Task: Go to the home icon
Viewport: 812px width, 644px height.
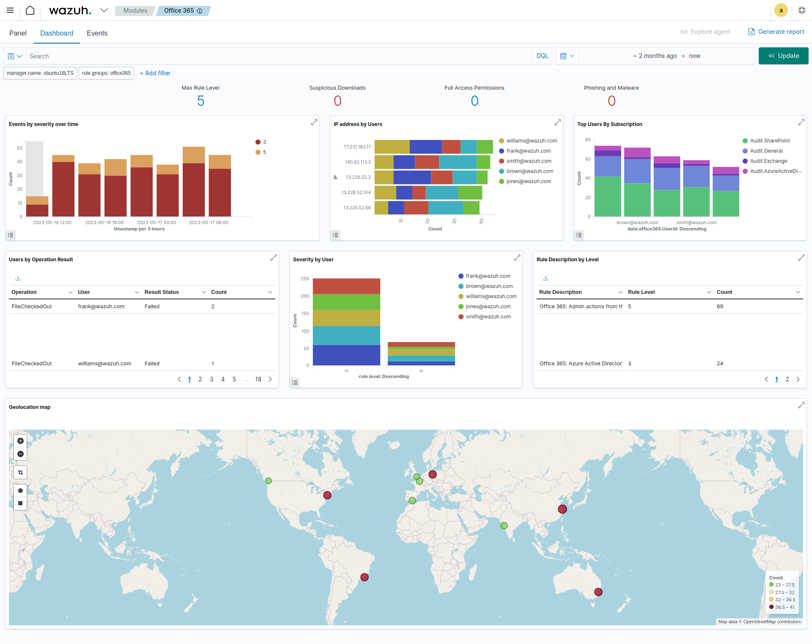Action: [30, 10]
